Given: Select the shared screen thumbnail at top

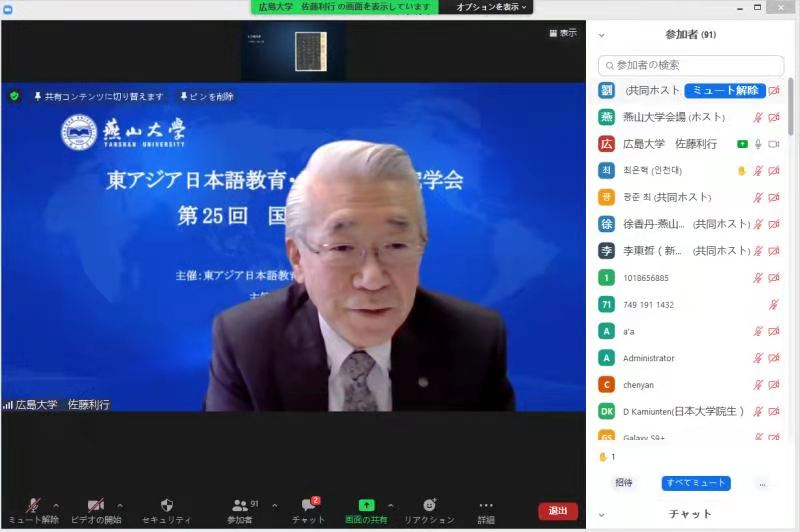Looking at the screenshot, I should pyautogui.click(x=308, y=51).
